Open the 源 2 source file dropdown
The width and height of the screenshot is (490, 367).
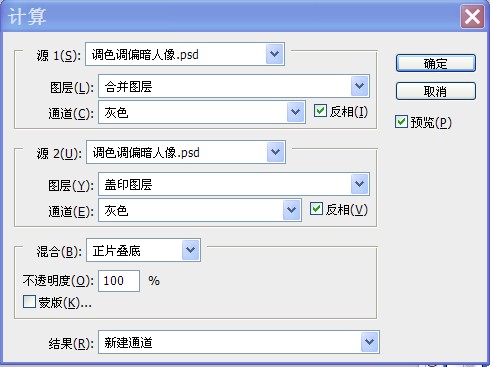tap(186, 152)
